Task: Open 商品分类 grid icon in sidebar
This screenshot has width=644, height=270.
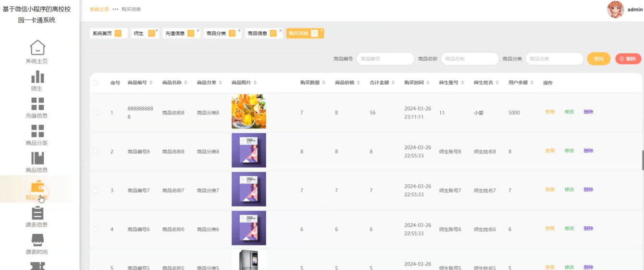Action: click(x=37, y=131)
